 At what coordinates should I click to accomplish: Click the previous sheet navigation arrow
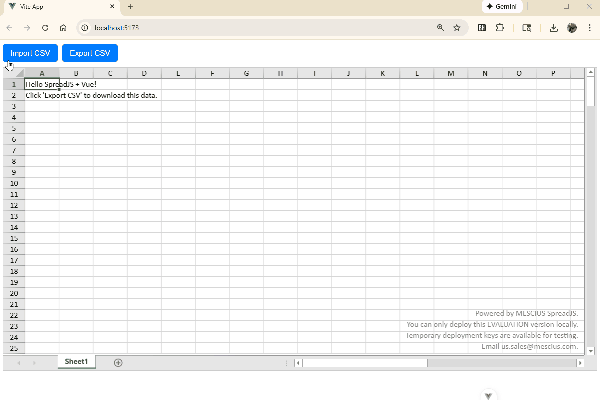point(19,363)
